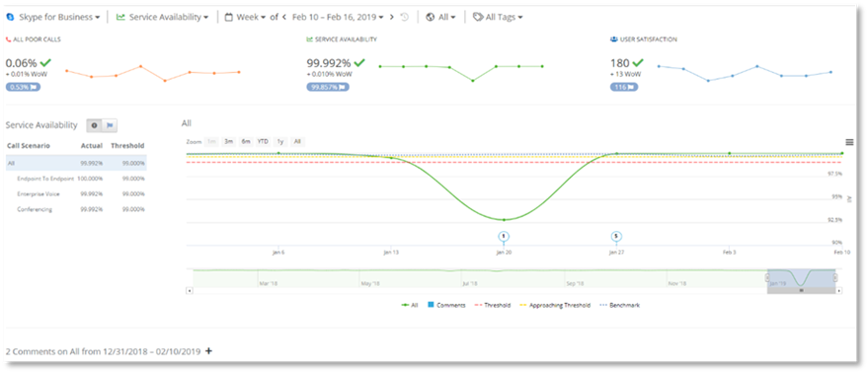
Task: Open the chart hamburger menu
Action: [849, 142]
